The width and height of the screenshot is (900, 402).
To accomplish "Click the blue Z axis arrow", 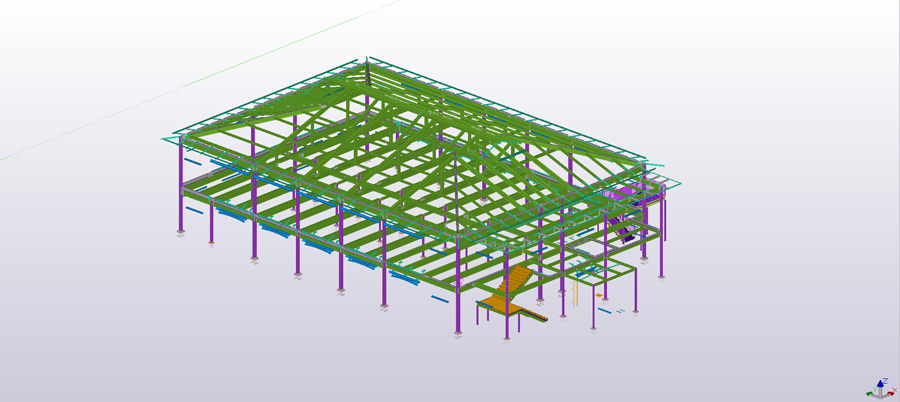I will pos(882,380).
